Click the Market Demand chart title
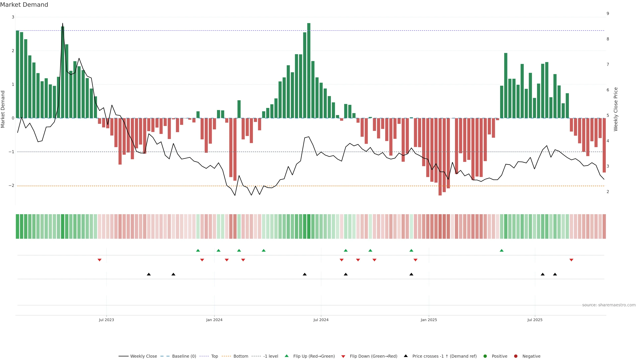 coord(24,5)
